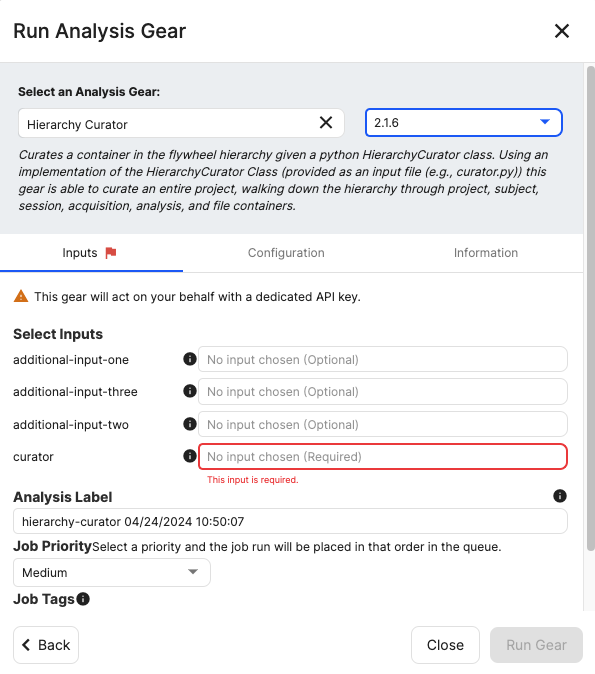Screen dimensions: 595x674
Task: Click the Back button
Action: [46, 645]
